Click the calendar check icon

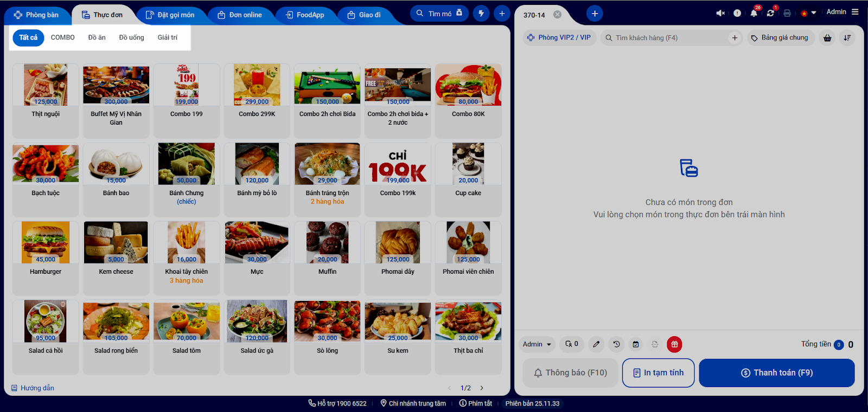click(636, 344)
